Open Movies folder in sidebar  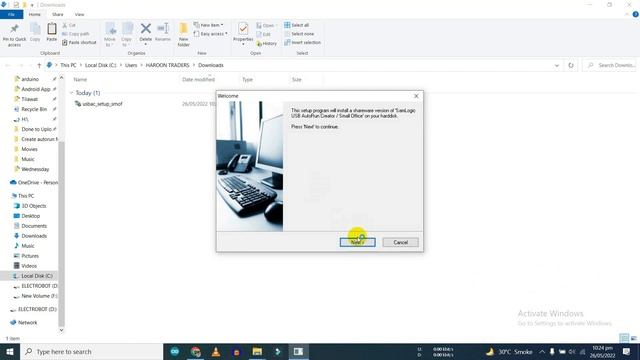point(29,149)
